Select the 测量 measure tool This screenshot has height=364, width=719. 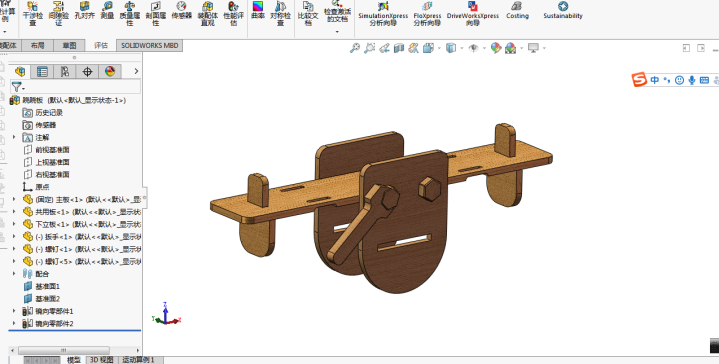(x=107, y=11)
